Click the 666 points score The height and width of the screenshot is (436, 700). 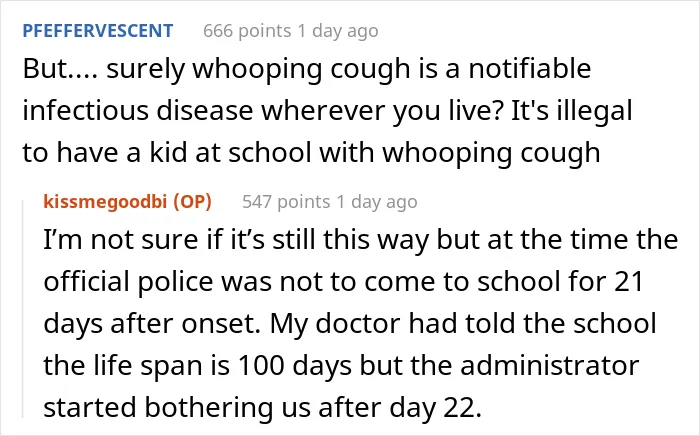click(x=247, y=31)
